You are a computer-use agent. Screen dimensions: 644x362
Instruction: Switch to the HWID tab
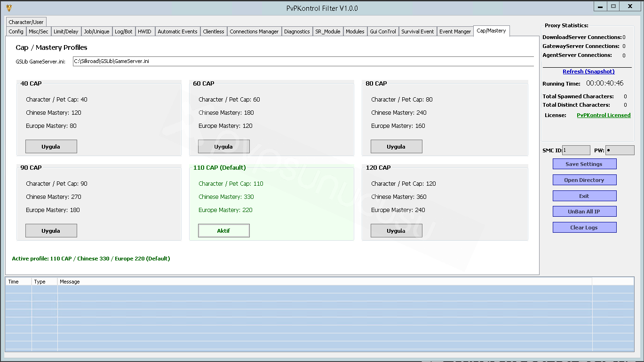(145, 31)
